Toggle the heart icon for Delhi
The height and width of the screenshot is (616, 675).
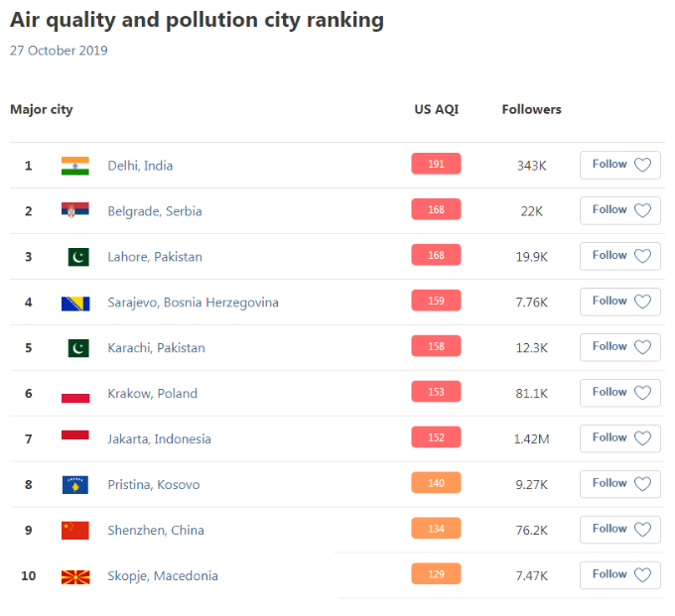coord(642,165)
